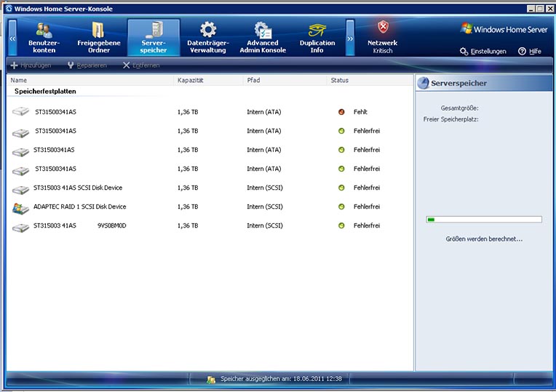
Task: Click the Entfernen toolbar button
Action: (x=141, y=65)
